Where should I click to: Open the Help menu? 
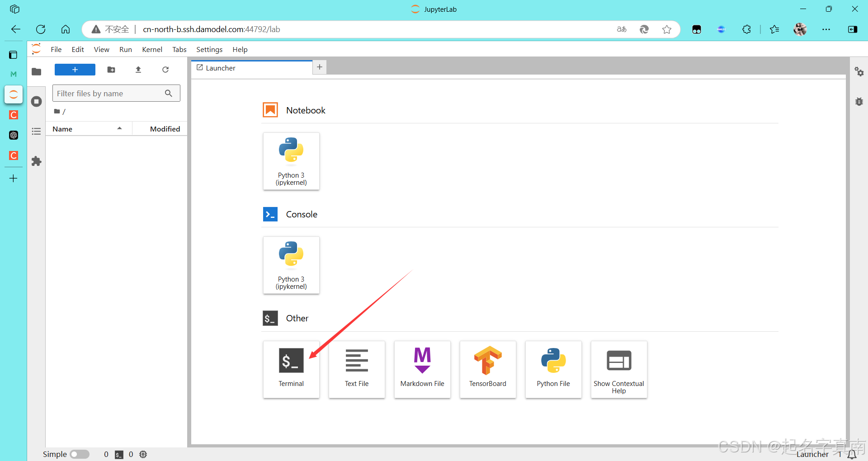tap(240, 49)
